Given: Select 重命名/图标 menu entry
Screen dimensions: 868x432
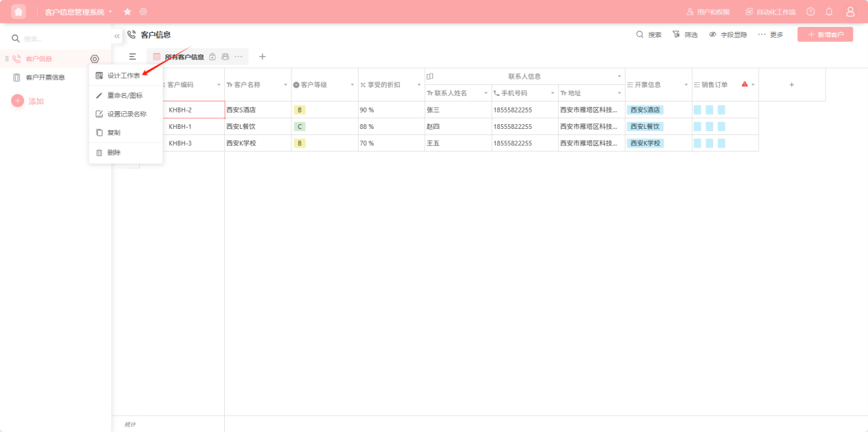Looking at the screenshot, I should (125, 95).
